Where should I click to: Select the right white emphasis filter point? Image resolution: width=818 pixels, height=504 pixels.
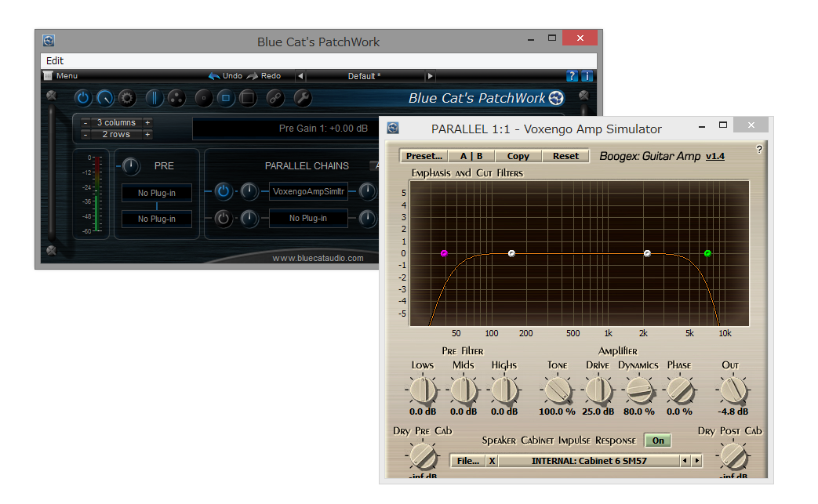tap(647, 253)
